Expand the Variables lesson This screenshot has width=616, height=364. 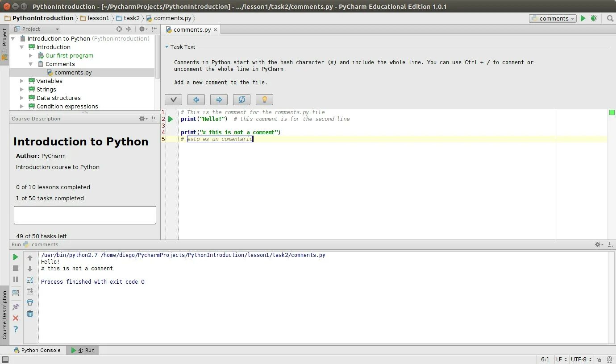pyautogui.click(x=21, y=81)
